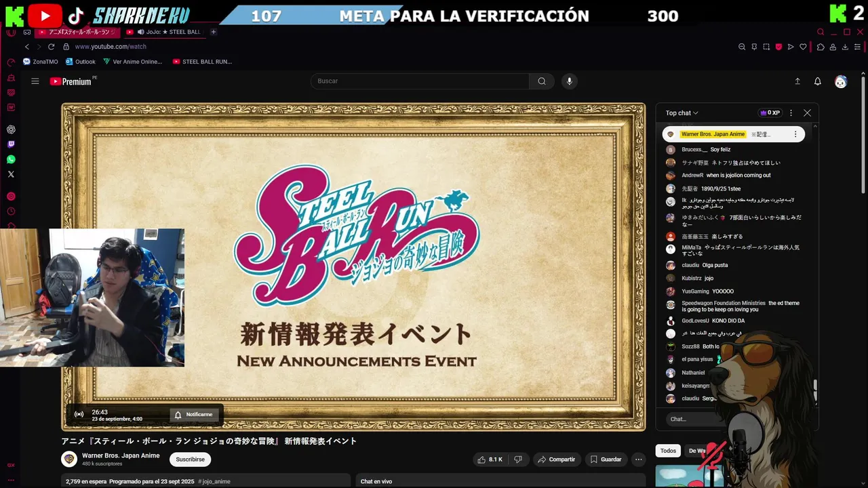This screenshot has width=868, height=488.
Task: Open the chat more-options three dots
Action: [x=791, y=113]
